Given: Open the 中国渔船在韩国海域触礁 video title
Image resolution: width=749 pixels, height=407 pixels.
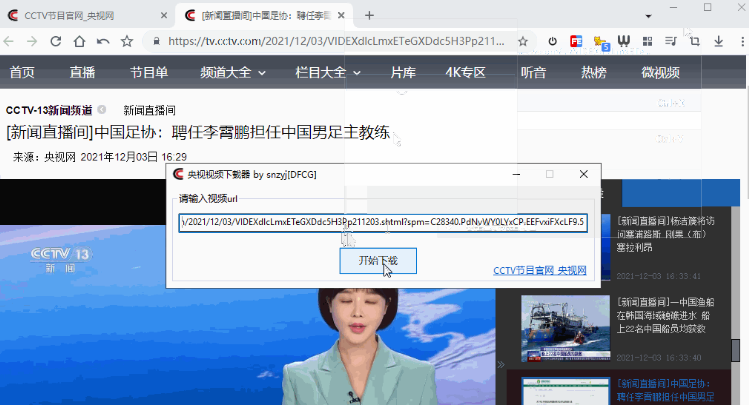Looking at the screenshot, I should 665,315.
